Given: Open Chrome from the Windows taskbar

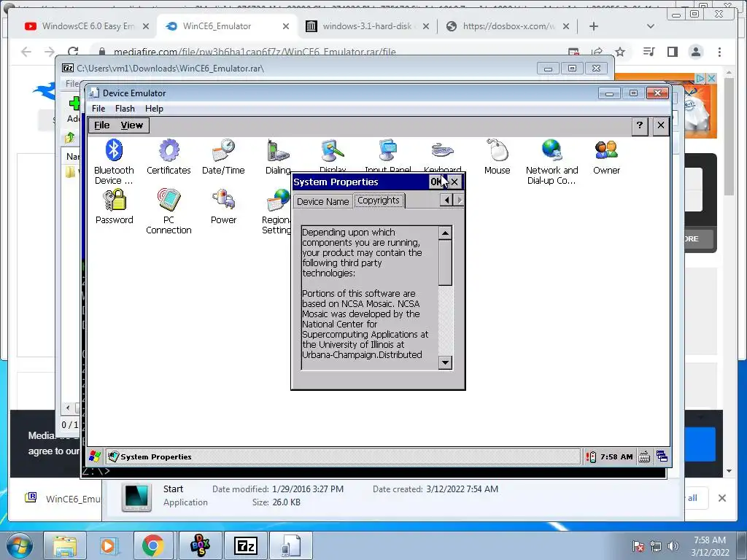Looking at the screenshot, I should [x=152, y=545].
